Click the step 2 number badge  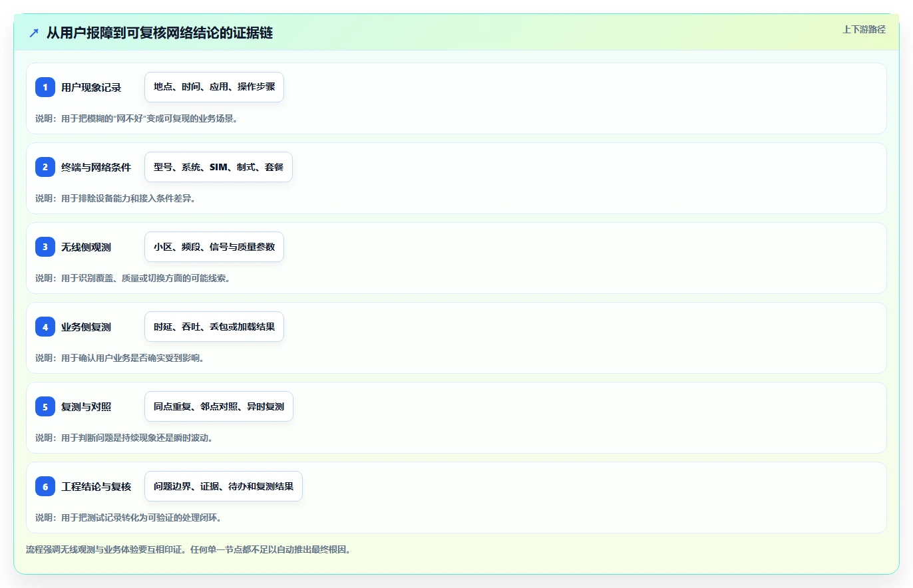[45, 167]
